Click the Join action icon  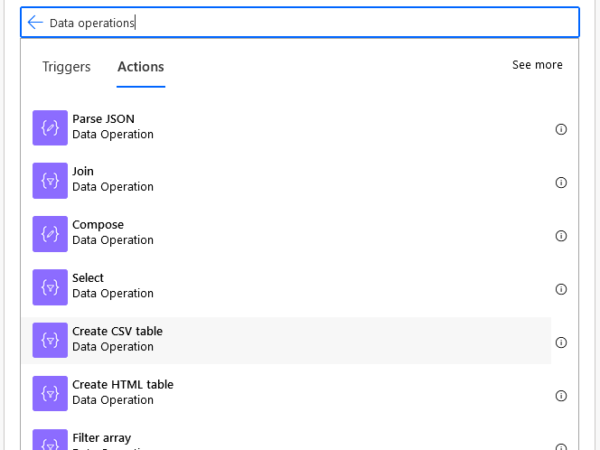coord(50,181)
